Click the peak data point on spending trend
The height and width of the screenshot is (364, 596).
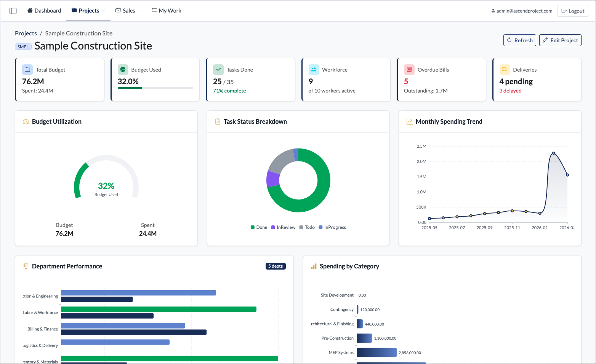pyautogui.click(x=553, y=153)
